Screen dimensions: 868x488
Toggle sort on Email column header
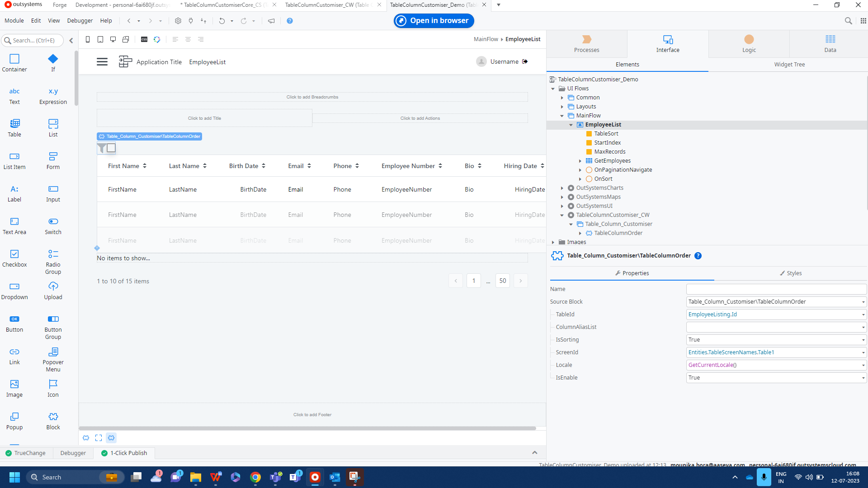click(x=309, y=166)
